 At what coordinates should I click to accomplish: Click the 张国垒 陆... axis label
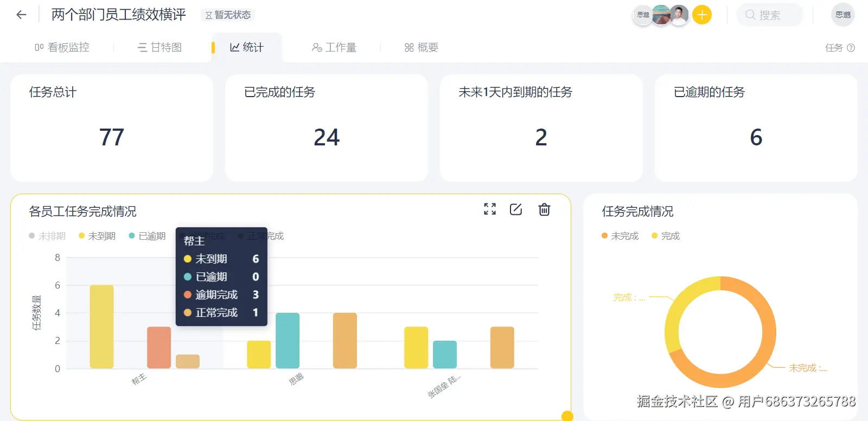click(x=444, y=386)
